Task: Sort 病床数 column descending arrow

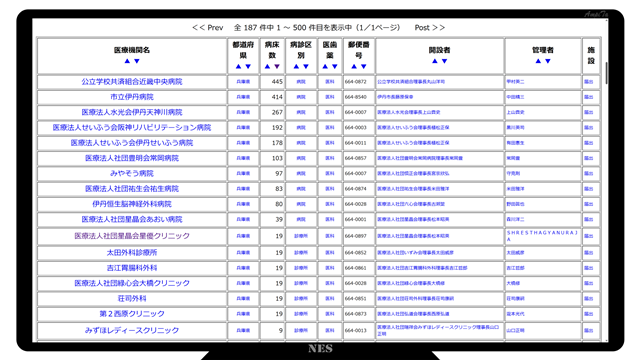Action: coord(277,66)
